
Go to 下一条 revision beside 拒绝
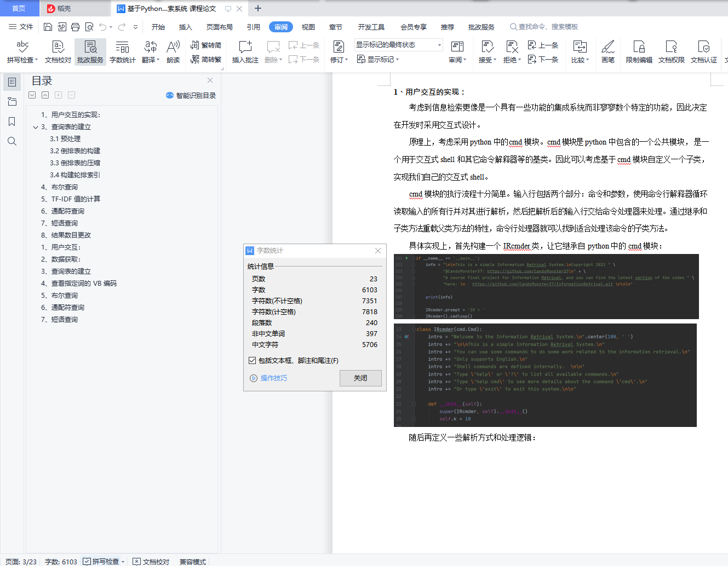[543, 59]
